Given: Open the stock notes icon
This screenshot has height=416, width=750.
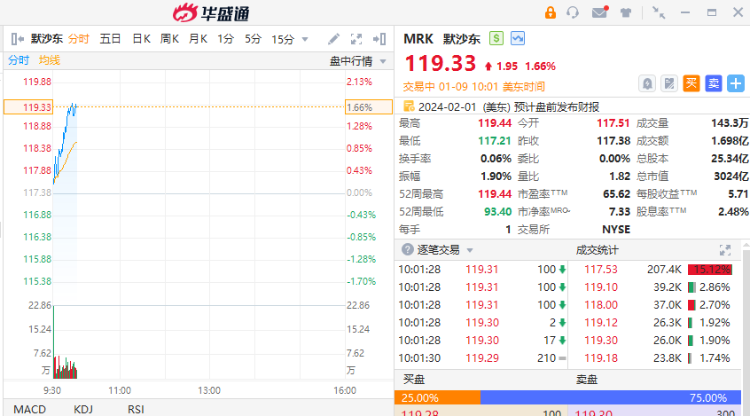Looking at the screenshot, I should coord(669,83).
